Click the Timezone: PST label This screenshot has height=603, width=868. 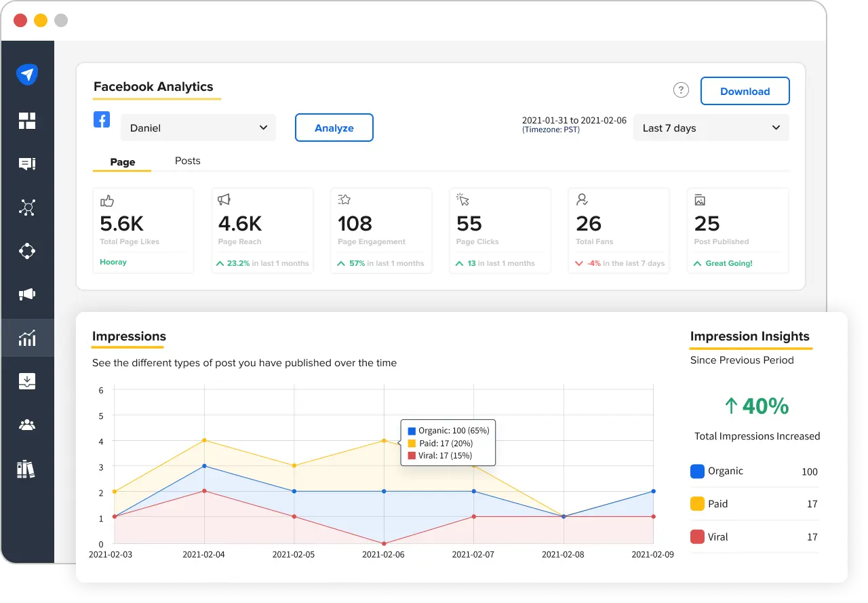[551, 130]
